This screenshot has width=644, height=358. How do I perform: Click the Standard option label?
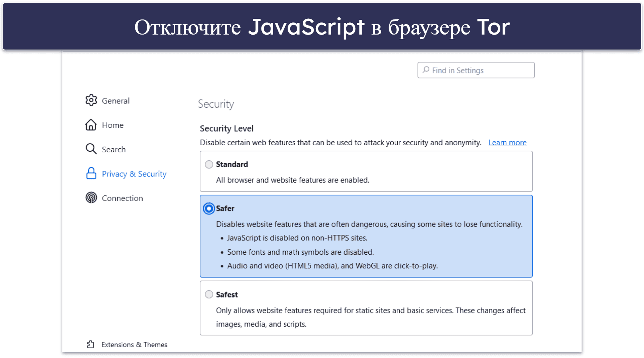point(232,164)
